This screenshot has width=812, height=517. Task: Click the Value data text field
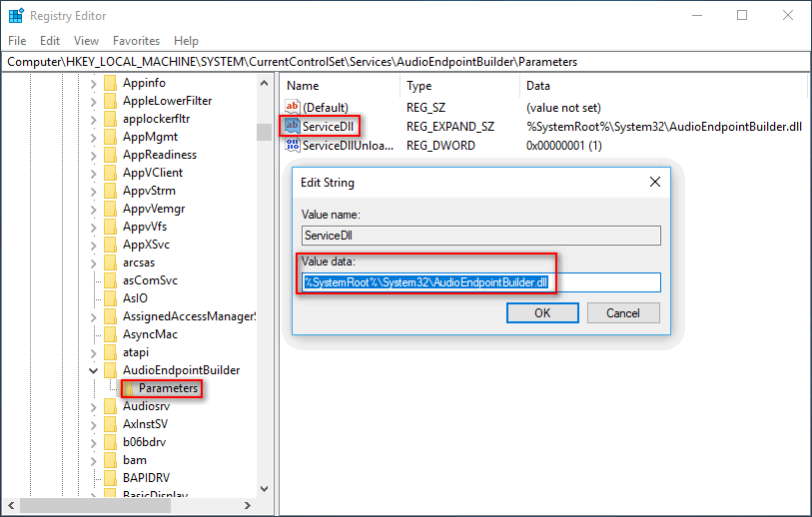481,282
